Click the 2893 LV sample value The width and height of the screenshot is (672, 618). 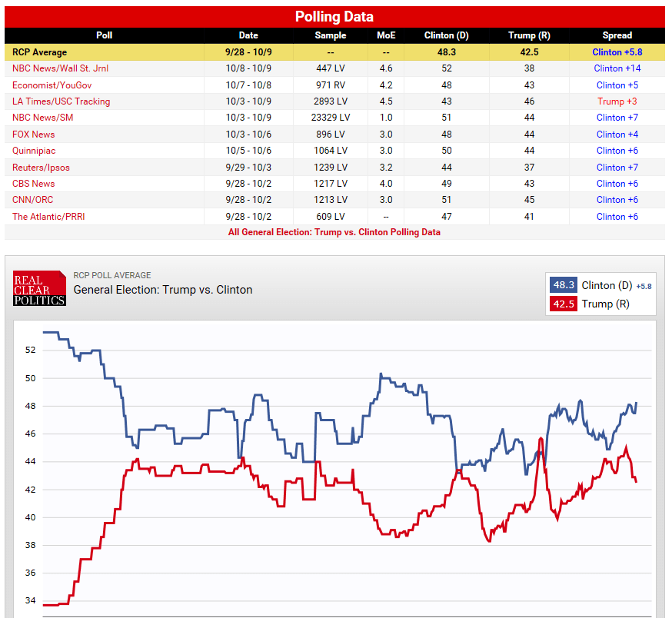331,101
